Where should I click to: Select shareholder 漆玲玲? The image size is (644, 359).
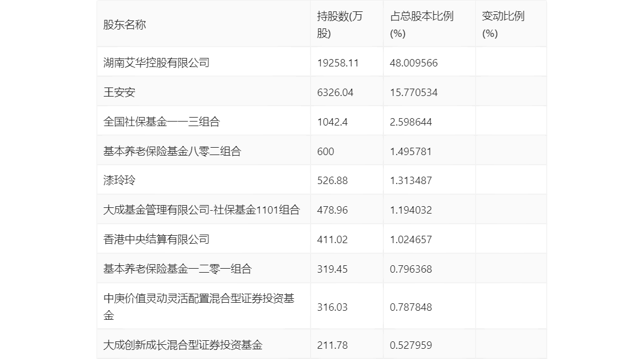(x=119, y=180)
